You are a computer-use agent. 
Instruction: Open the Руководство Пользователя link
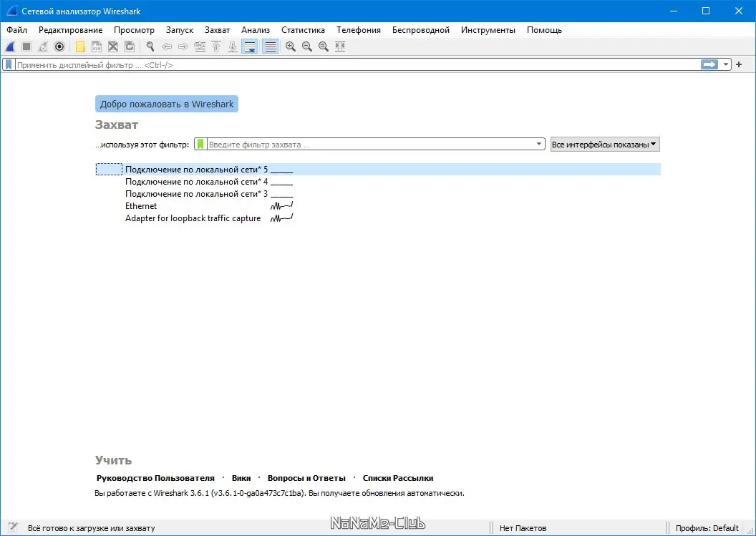click(x=155, y=478)
